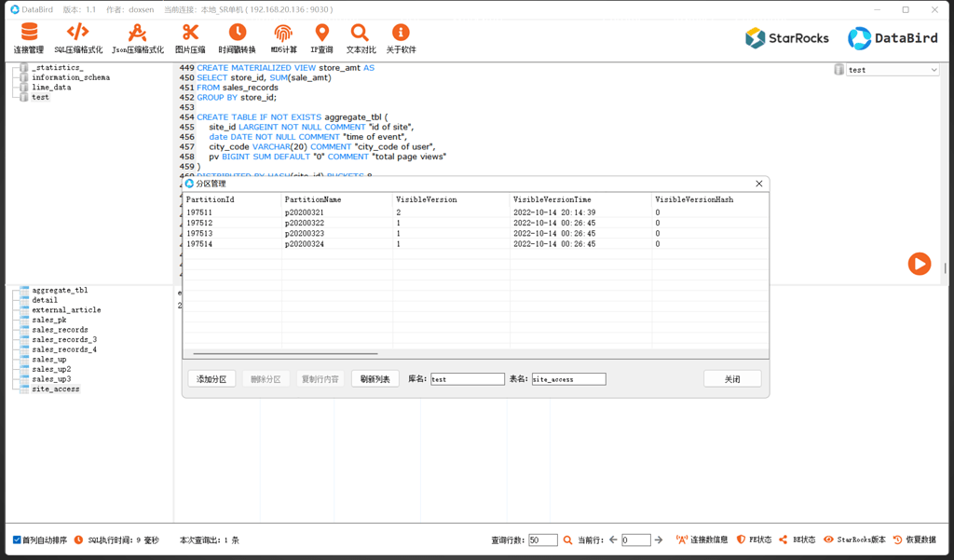
Task: Toggle the 首列自动排序 checkbox
Action: [17, 540]
